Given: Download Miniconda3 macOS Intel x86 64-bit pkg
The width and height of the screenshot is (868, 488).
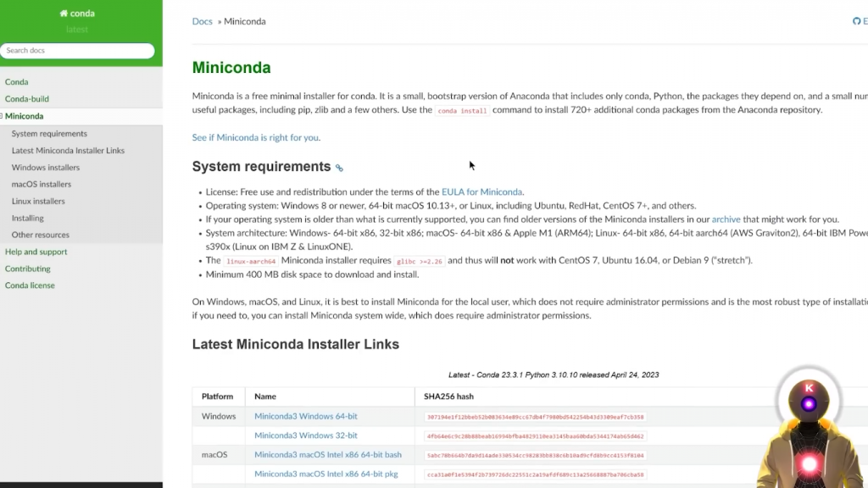Looking at the screenshot, I should (326, 474).
